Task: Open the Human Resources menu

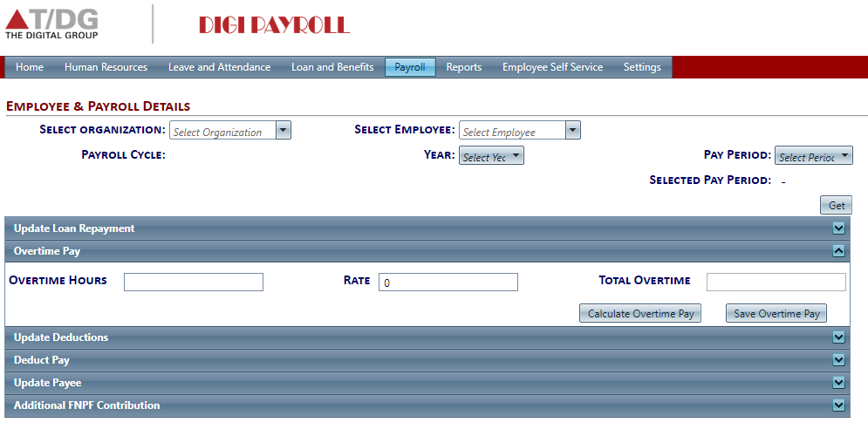Action: [106, 67]
